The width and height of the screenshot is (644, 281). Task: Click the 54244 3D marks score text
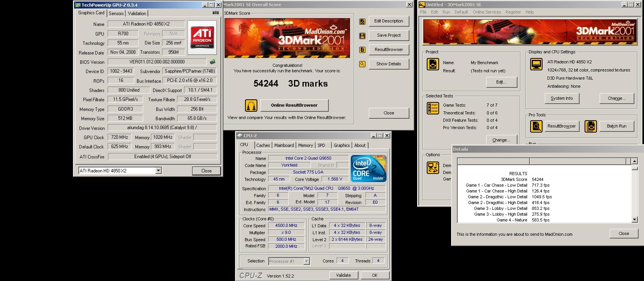(291, 83)
